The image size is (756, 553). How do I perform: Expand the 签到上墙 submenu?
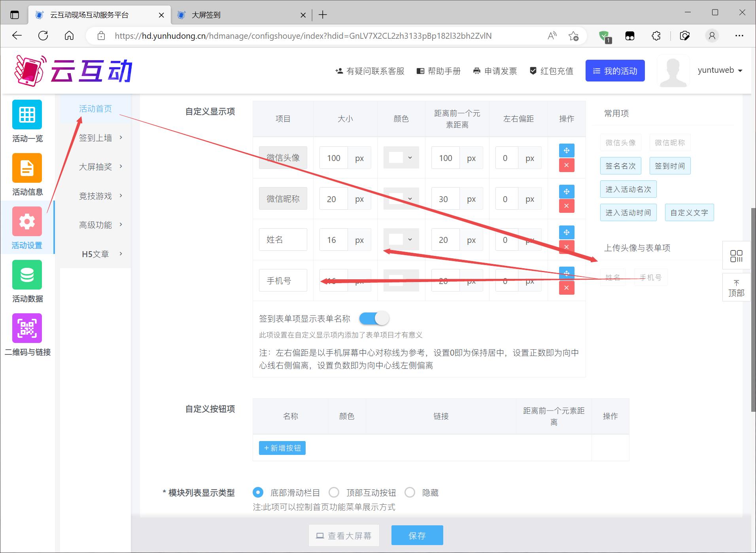coord(100,138)
